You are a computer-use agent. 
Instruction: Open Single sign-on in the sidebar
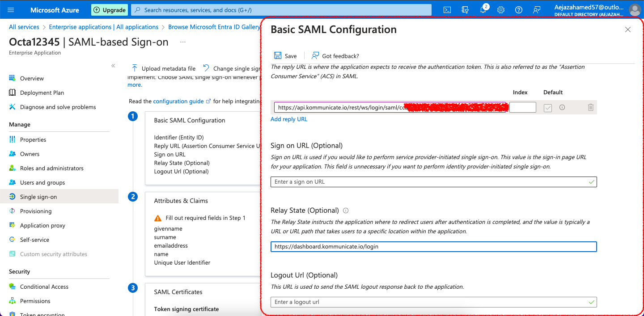59,197
